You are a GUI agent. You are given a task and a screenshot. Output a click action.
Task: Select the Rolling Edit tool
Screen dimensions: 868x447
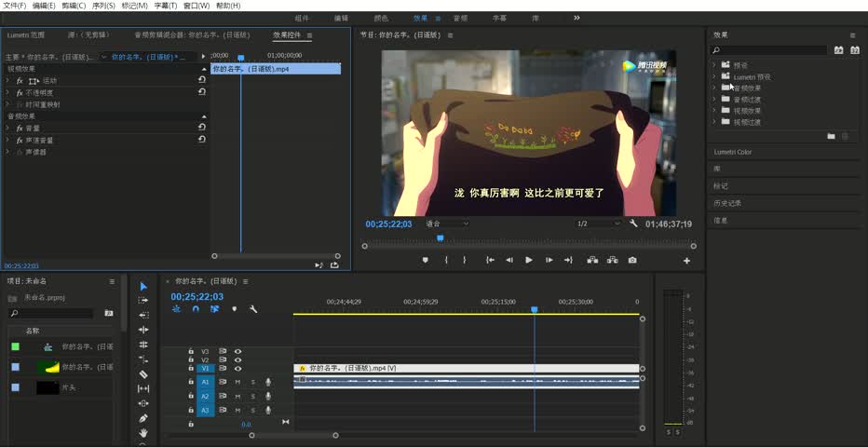pos(143,345)
